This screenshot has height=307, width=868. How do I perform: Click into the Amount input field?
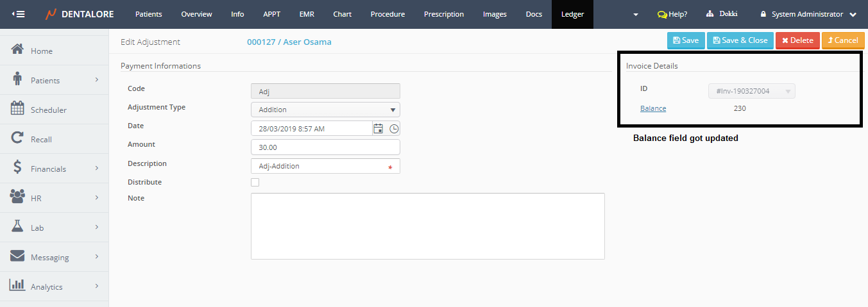pos(325,147)
